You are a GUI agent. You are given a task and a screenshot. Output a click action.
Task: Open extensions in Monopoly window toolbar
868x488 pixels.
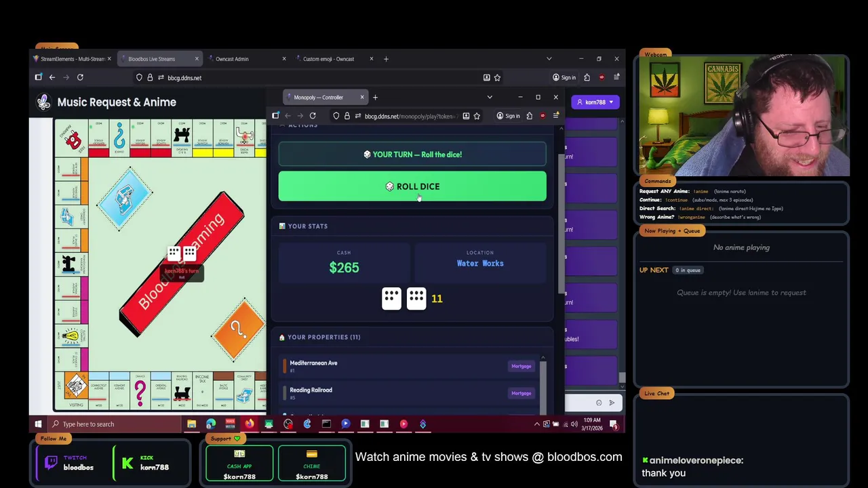click(x=530, y=116)
